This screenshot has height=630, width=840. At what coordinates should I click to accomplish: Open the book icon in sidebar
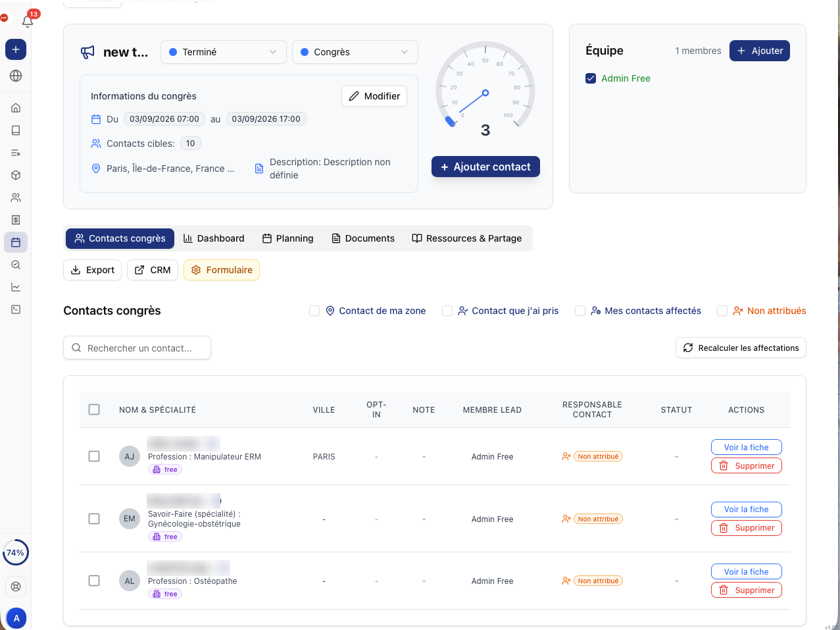pos(16,130)
